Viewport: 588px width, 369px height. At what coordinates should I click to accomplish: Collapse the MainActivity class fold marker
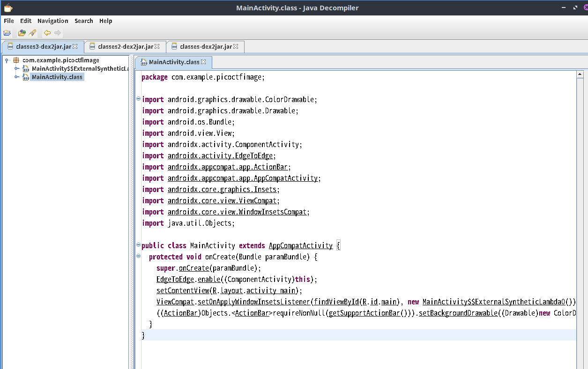pyautogui.click(x=138, y=245)
